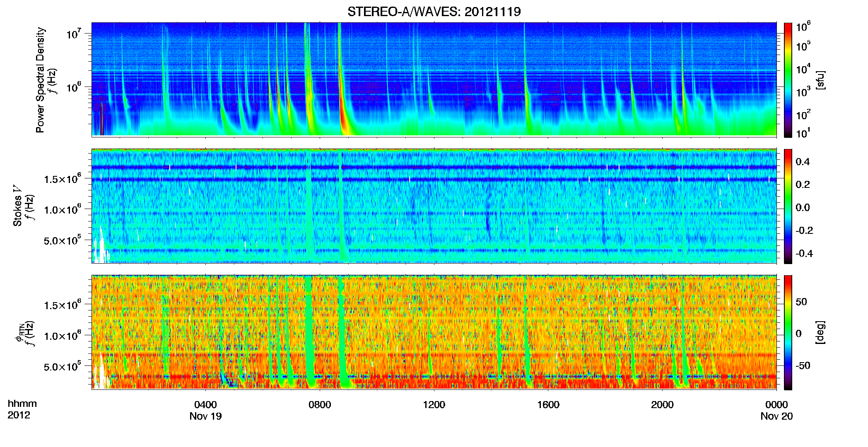Click the [deg] unit label
Image resolution: width=868 pixels, height=447 pixels.
(x=821, y=332)
